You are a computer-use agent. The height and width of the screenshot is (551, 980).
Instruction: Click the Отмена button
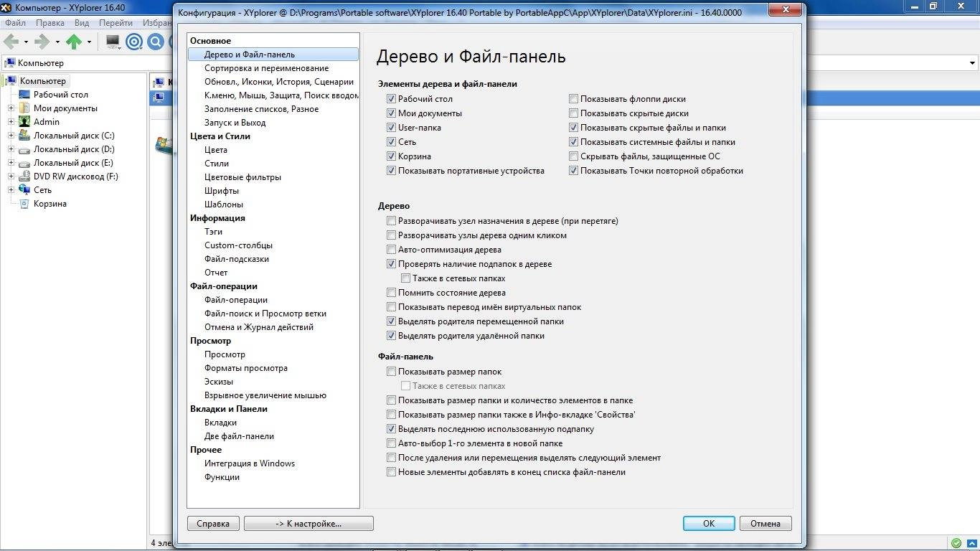pyautogui.click(x=765, y=523)
